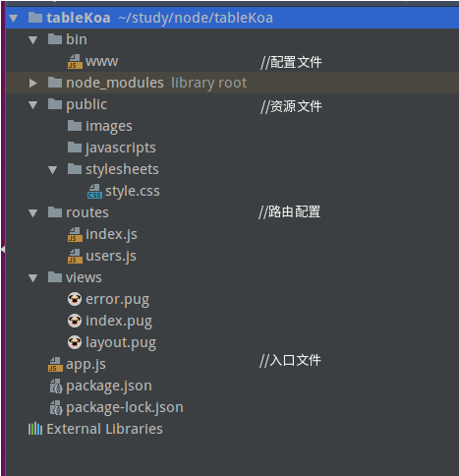Click the views folder icon
Viewport: 459px width, 476px height.
(x=55, y=277)
